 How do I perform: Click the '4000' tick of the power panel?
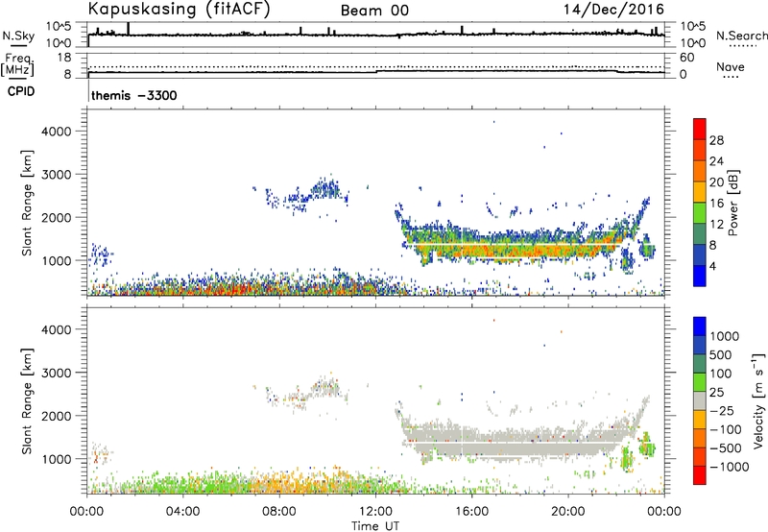coord(57,132)
